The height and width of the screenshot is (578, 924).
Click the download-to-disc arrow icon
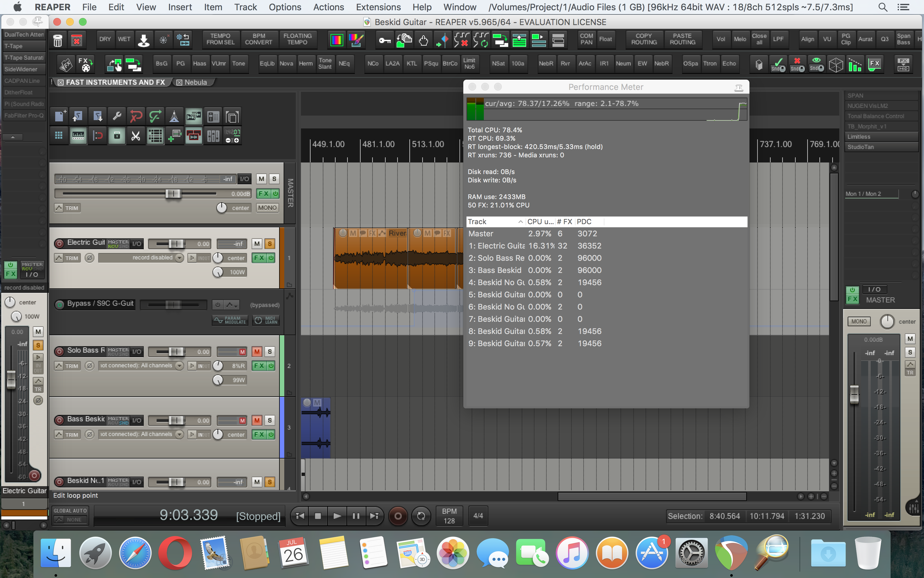(x=143, y=40)
